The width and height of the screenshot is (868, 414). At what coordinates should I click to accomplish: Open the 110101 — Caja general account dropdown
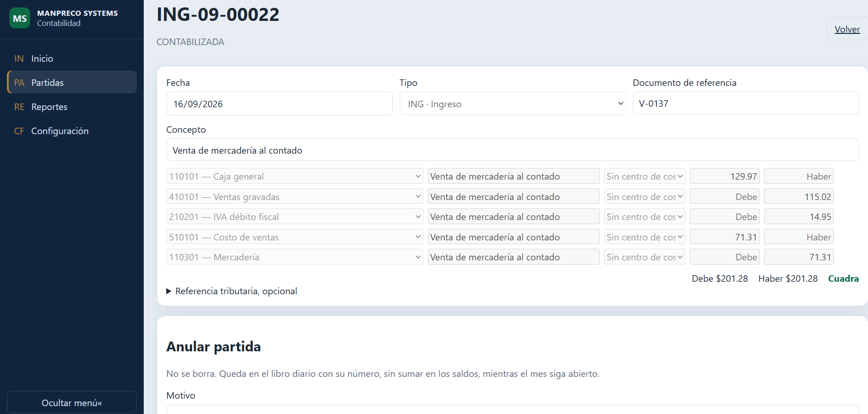click(295, 176)
